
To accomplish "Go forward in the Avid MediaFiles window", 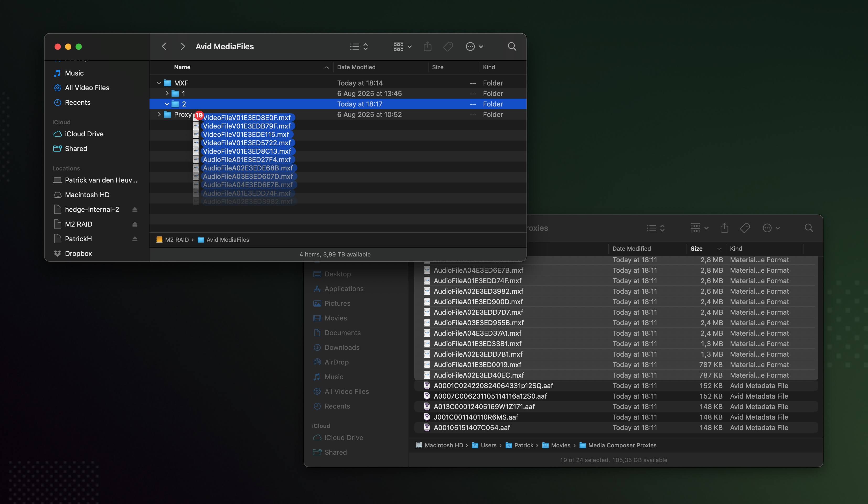I will click(183, 46).
